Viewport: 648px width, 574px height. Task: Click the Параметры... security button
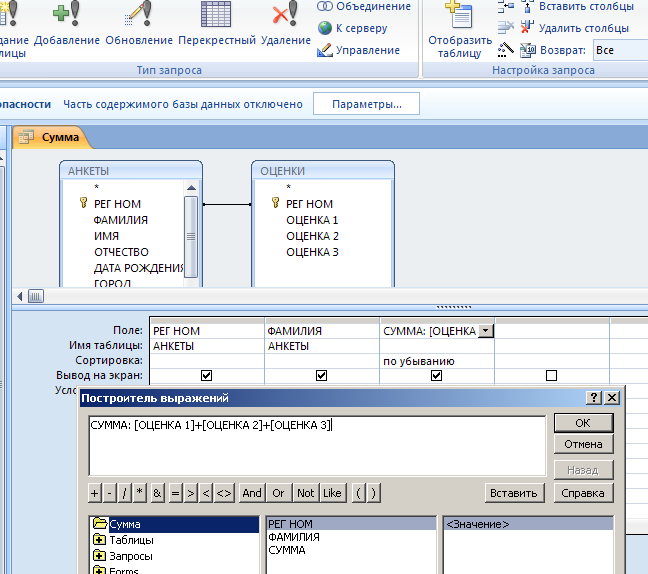tap(366, 104)
